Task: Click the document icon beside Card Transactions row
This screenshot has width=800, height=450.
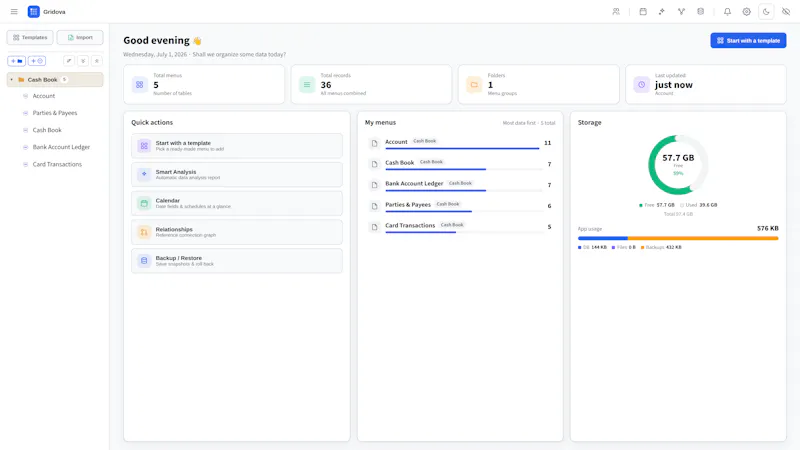Action: pyautogui.click(x=374, y=227)
